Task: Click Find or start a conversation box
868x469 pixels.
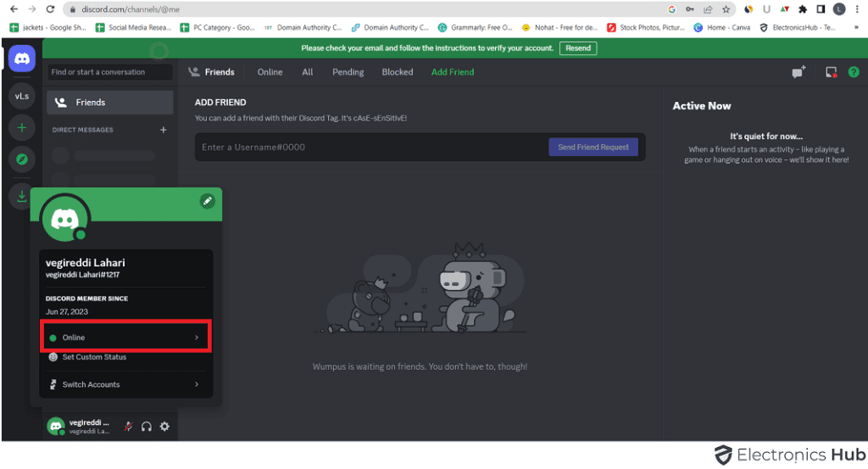Action: [109, 72]
